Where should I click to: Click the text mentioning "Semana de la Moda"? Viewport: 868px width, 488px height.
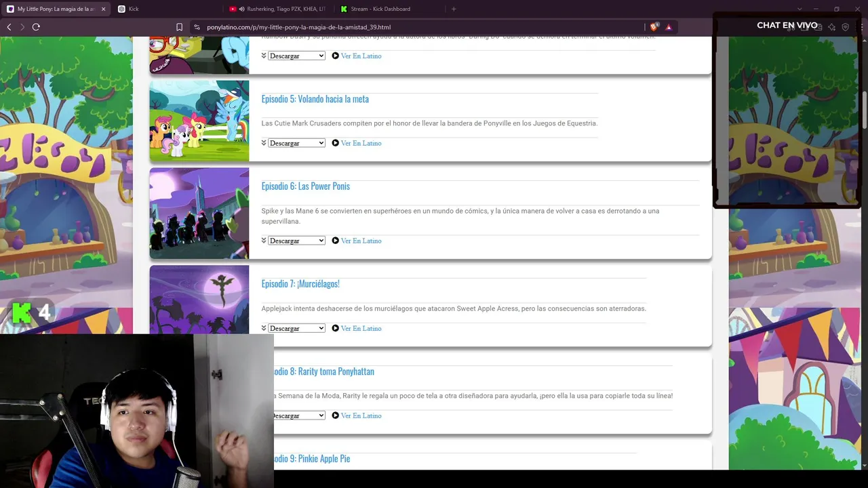[473, 396]
